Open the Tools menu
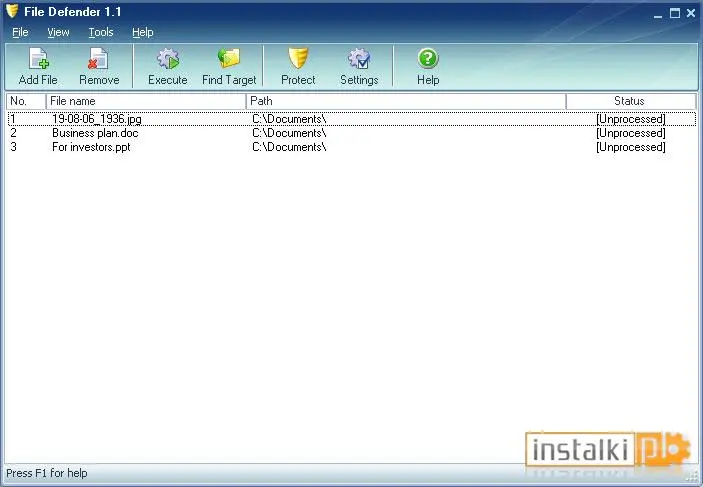703x487 pixels. point(100,32)
